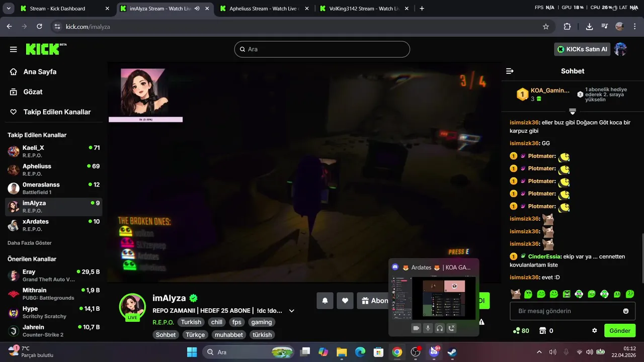Switch to Apheliuss Stream tab

(x=264, y=9)
